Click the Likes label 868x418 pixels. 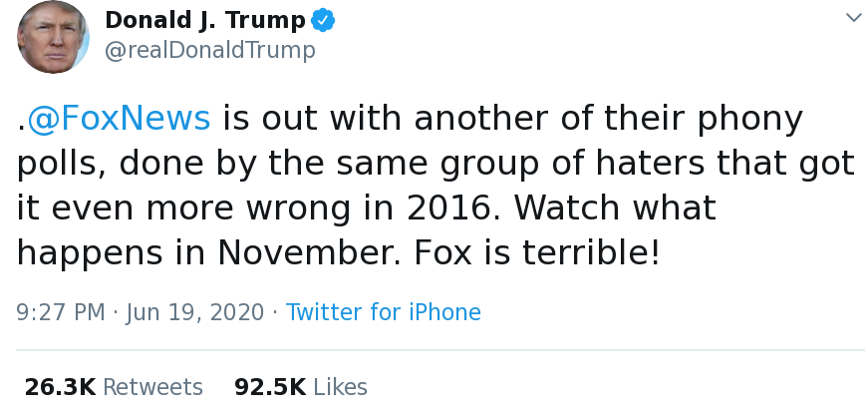340,387
